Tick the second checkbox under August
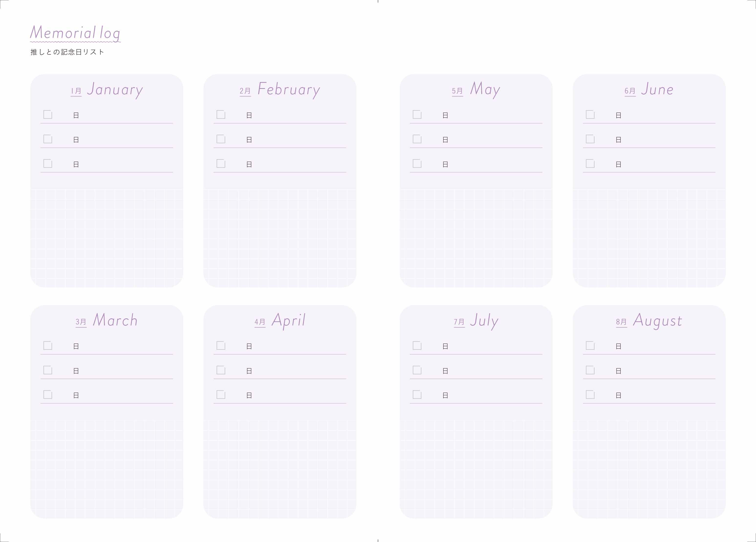Screen dimensions: 756x542 point(590,370)
